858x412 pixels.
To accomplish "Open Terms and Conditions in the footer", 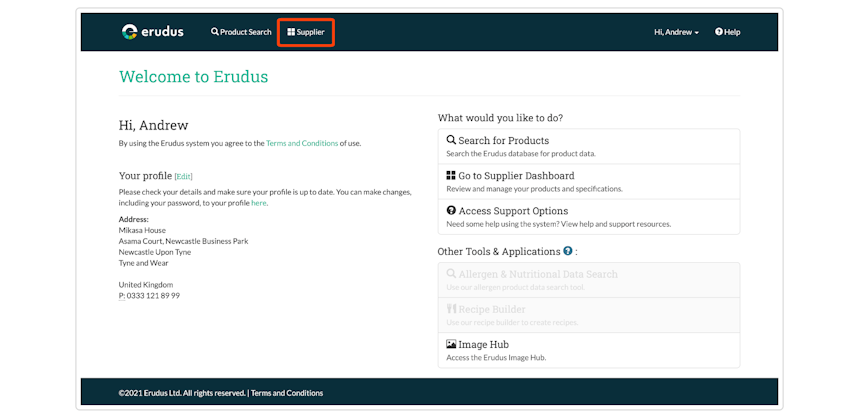I will click(287, 393).
